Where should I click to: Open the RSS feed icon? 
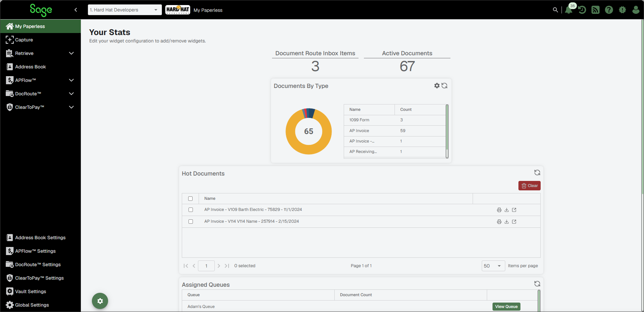596,10
